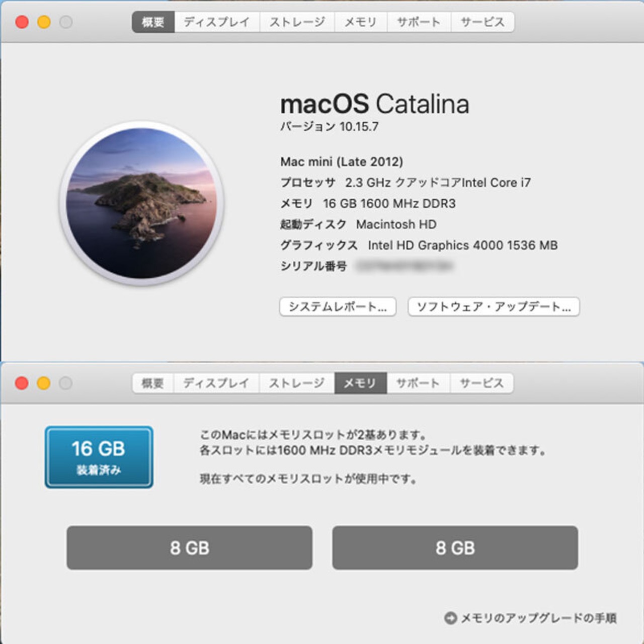Open the システムレポート... button

pyautogui.click(x=338, y=307)
